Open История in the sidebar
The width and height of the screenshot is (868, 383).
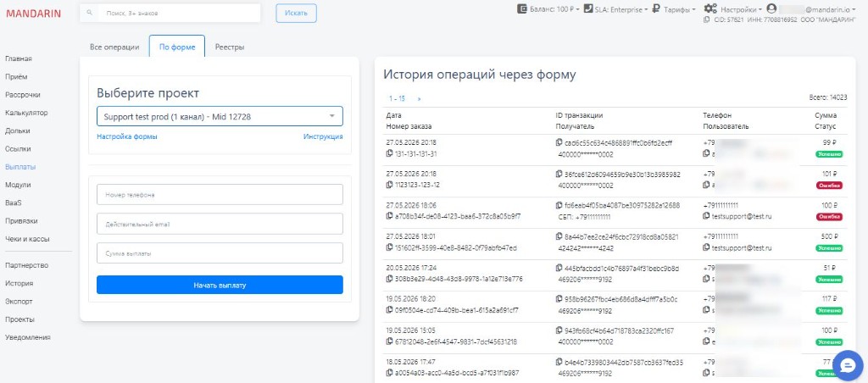pos(19,283)
